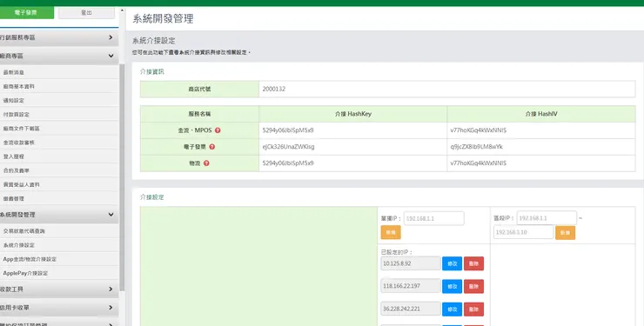Click HashKey ejCk326UnaZWKisg in 電子發票 row
The height and width of the screenshot is (326, 644).
[x=288, y=147]
